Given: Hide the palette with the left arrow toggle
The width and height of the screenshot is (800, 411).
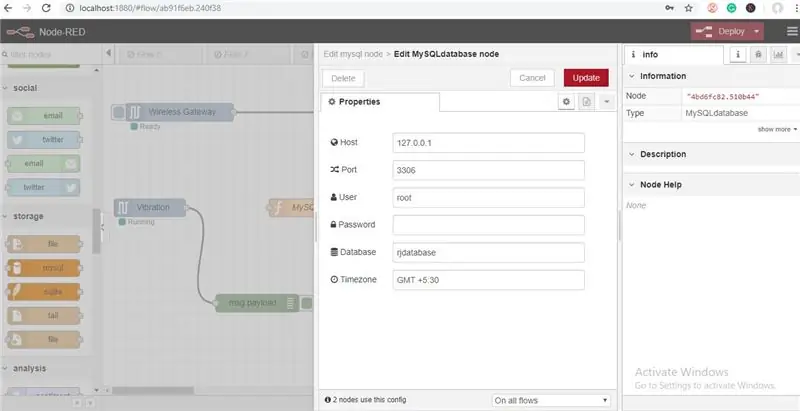Looking at the screenshot, I should 108,54.
